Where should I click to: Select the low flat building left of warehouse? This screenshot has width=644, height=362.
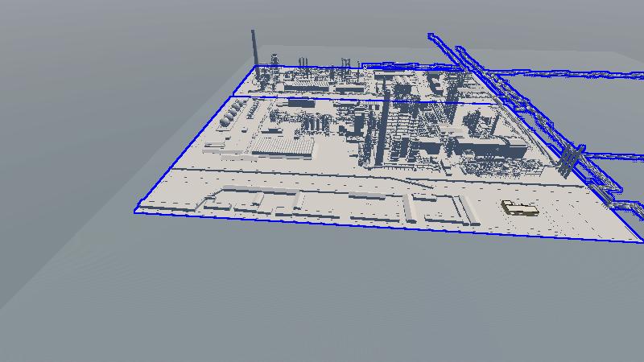pos(219,146)
